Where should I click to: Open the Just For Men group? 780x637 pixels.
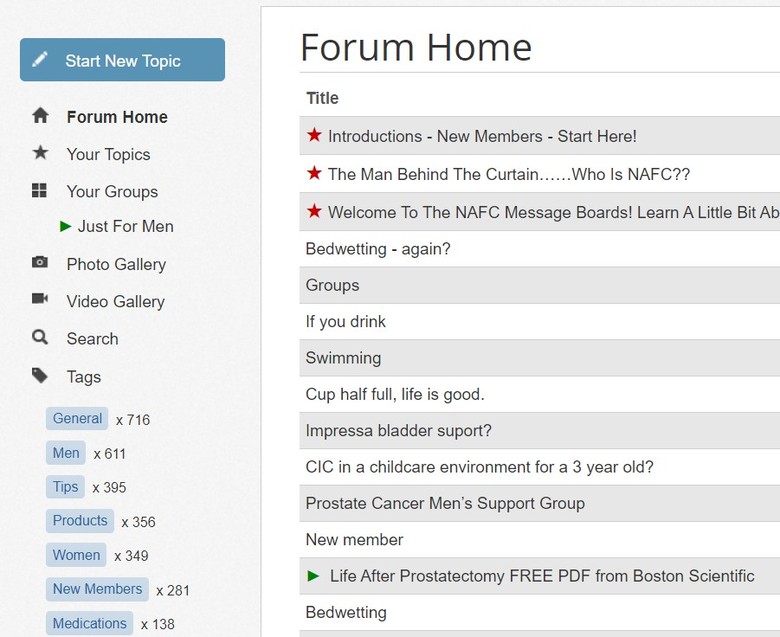(x=125, y=227)
